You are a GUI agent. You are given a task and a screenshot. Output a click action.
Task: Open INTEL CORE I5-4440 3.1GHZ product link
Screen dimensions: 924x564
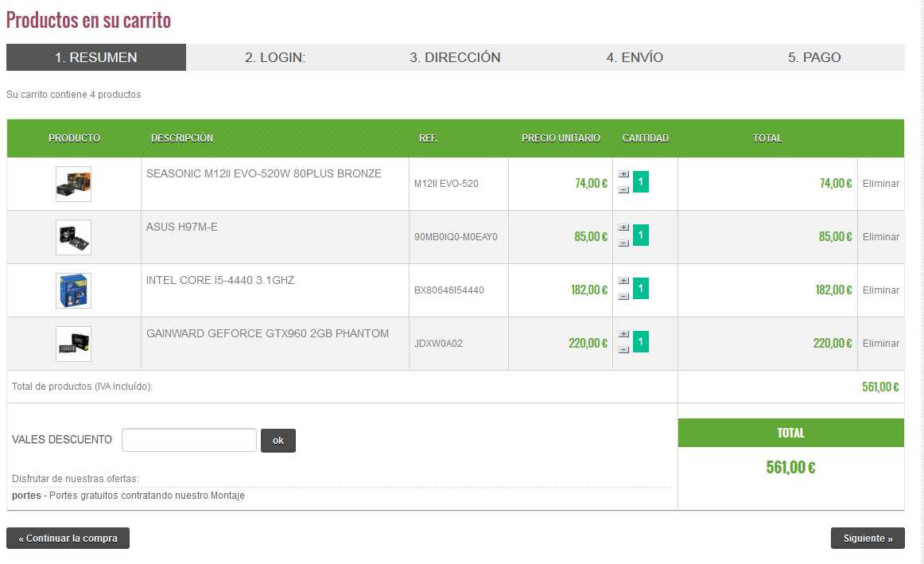point(219,280)
